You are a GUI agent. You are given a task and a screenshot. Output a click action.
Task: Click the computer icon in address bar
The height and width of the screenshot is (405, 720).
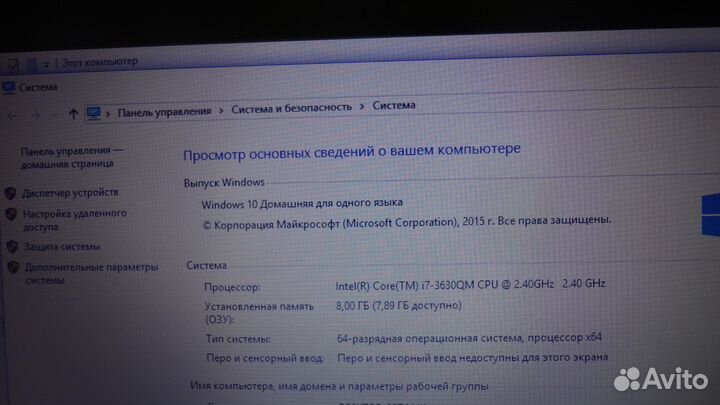click(x=94, y=112)
